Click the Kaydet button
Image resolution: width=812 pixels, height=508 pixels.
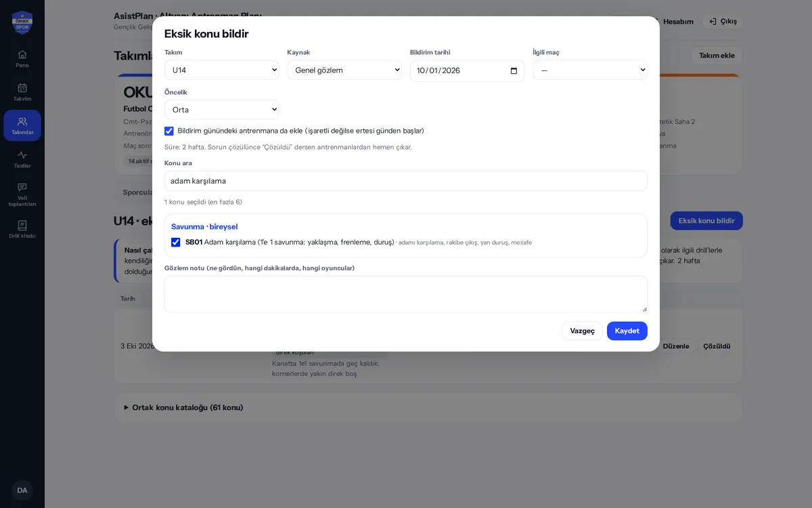click(627, 331)
